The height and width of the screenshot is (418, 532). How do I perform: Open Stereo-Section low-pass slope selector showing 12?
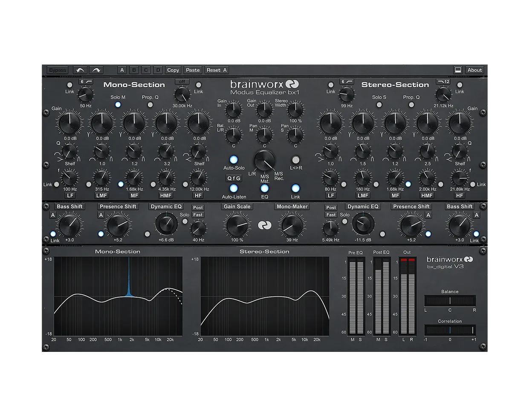tap(443, 81)
